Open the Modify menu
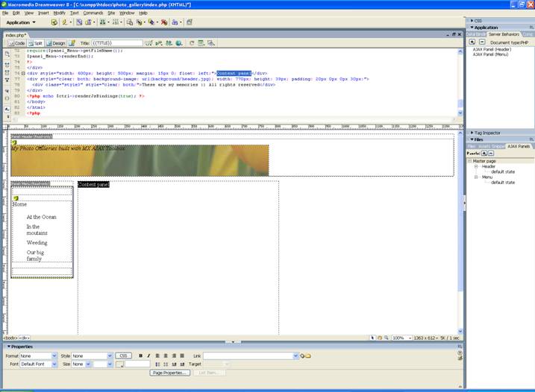535x392 pixels. point(59,13)
